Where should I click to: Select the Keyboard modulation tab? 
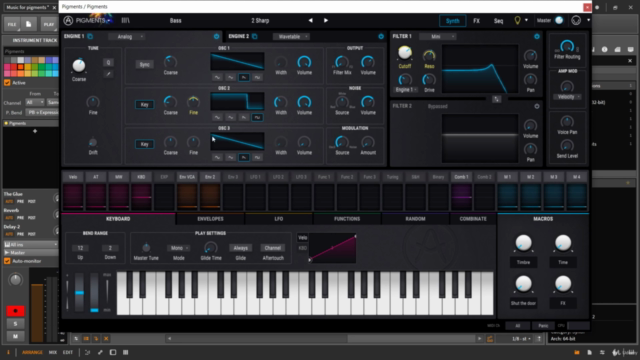(118, 219)
